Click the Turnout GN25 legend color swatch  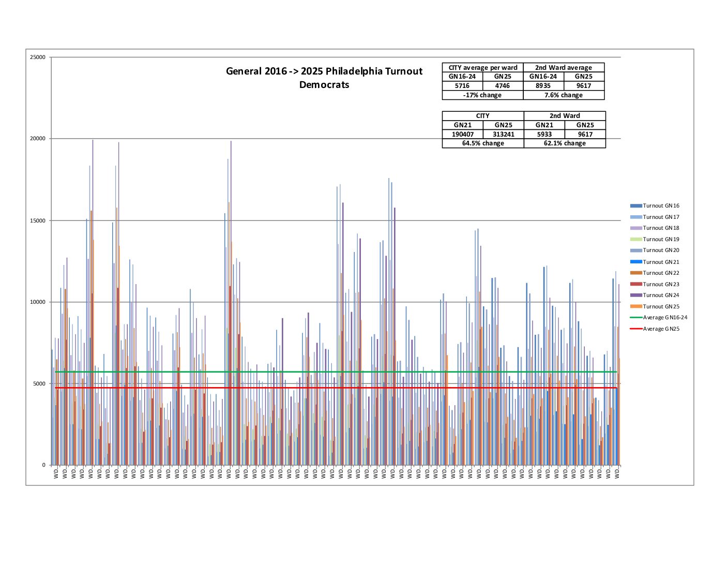(x=635, y=306)
